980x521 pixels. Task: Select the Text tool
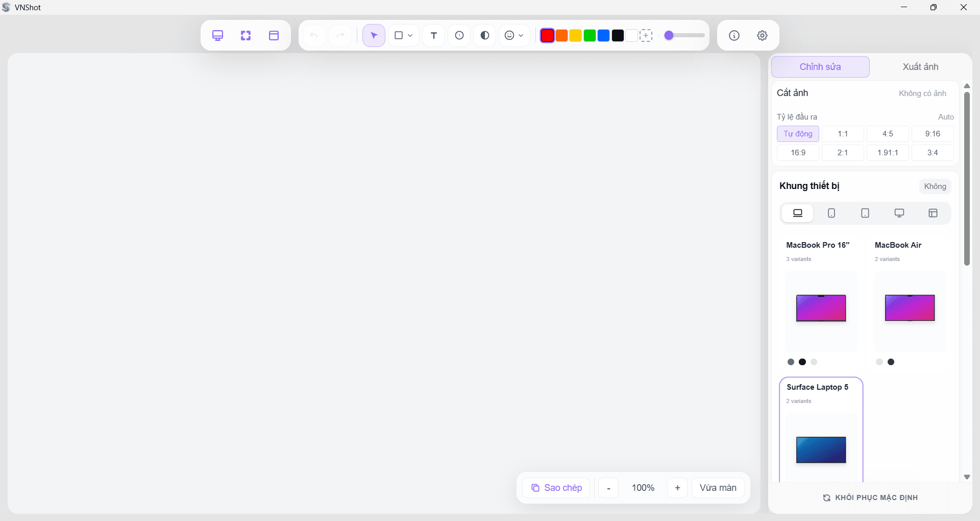[x=433, y=35]
